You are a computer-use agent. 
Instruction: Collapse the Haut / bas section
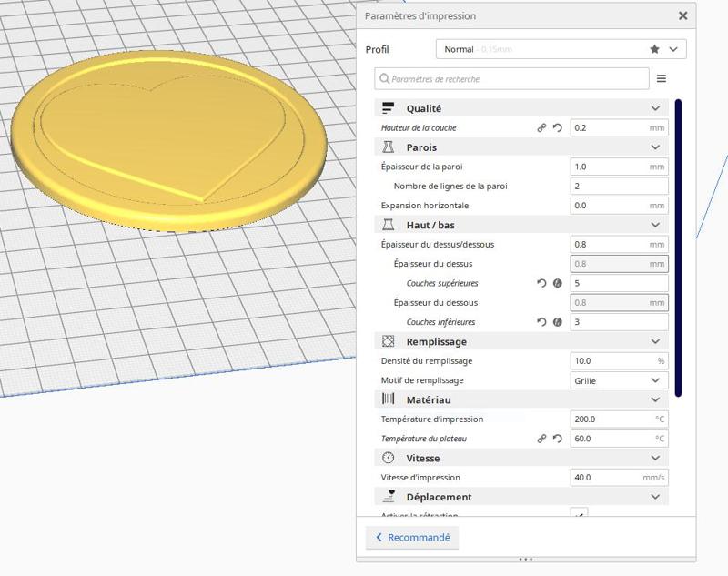tap(655, 225)
